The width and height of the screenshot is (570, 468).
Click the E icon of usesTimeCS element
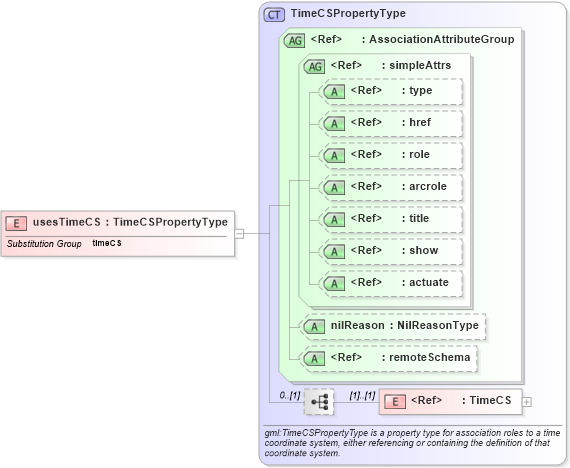pos(16,223)
